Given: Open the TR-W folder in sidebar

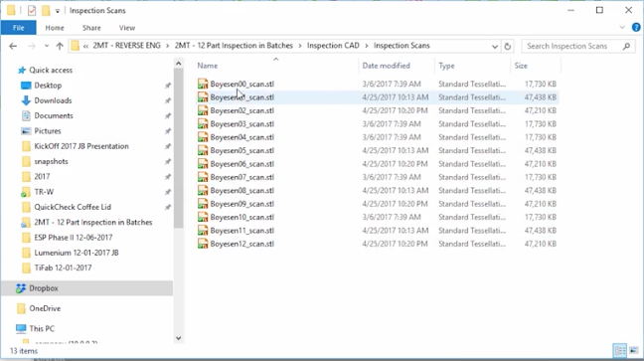Looking at the screenshot, I should [x=44, y=192].
